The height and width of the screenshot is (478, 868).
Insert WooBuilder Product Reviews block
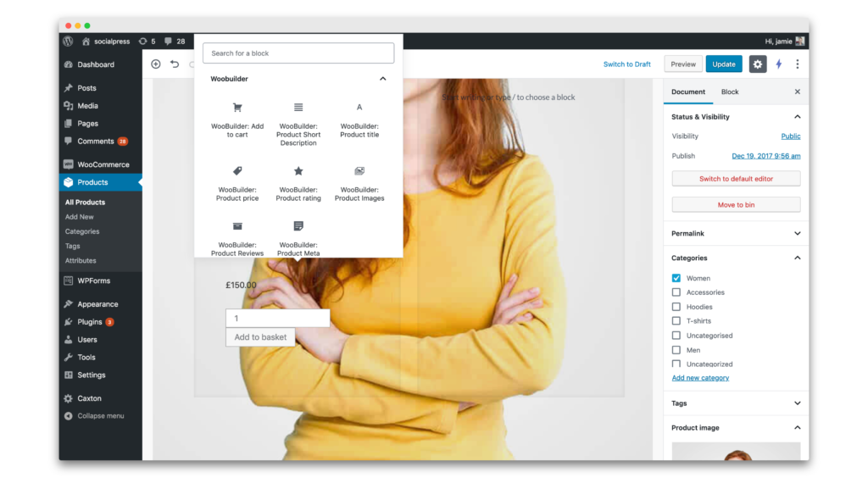[237, 239]
